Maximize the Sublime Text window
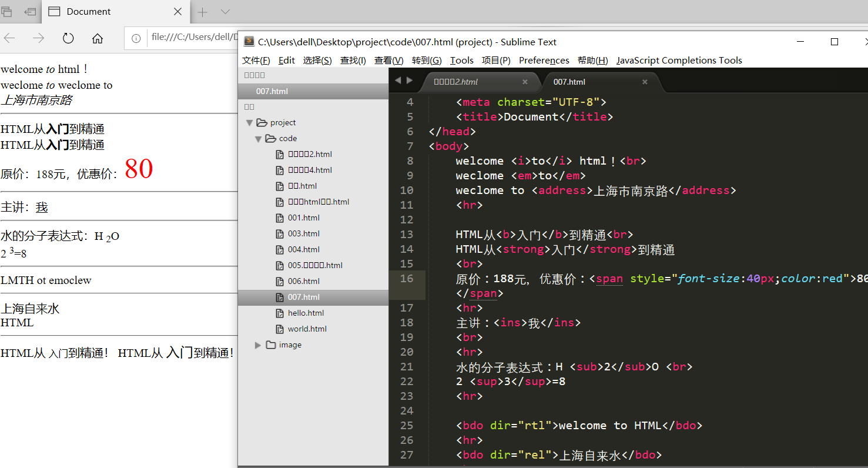The width and height of the screenshot is (868, 468). coord(834,42)
